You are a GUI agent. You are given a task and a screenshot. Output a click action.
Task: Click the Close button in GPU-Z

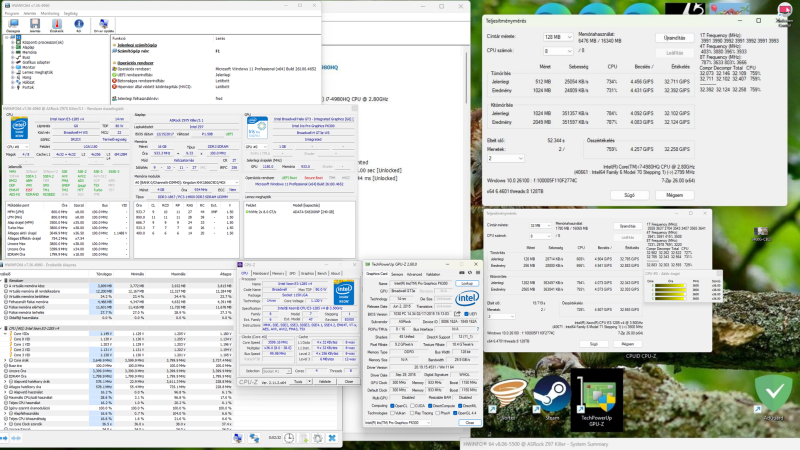(469, 422)
